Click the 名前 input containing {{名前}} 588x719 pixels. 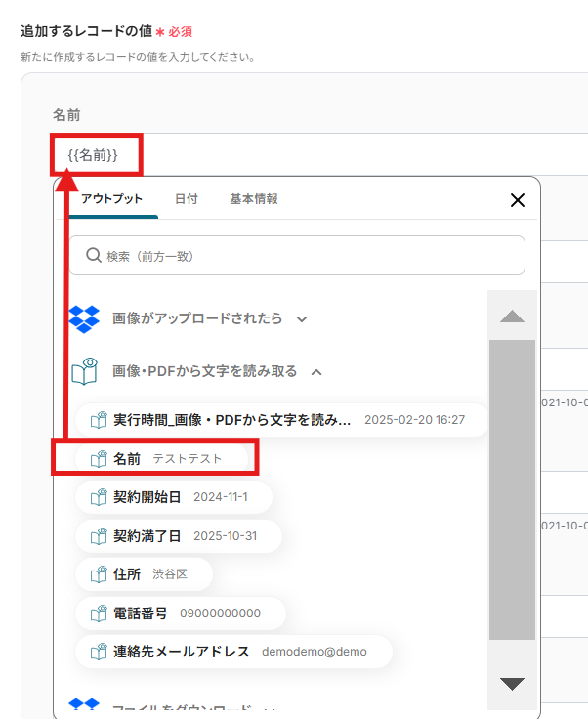pyautogui.click(x=319, y=155)
